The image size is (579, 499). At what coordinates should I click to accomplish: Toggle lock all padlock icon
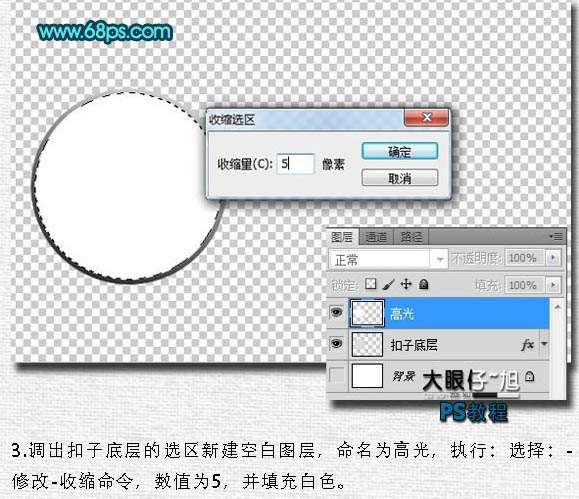424,284
